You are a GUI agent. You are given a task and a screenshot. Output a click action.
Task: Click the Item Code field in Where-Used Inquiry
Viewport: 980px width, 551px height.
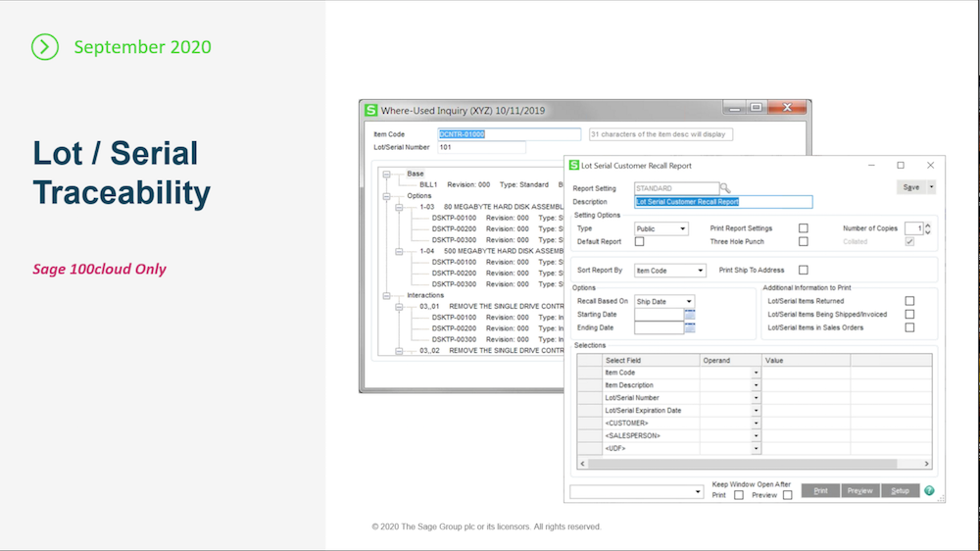tap(509, 134)
